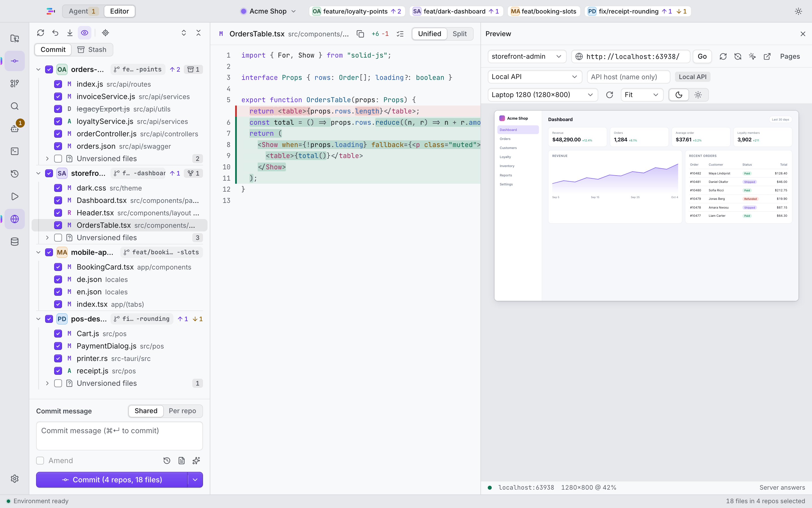Switch to the Stash tab
Image resolution: width=812 pixels, height=508 pixels.
coord(92,50)
